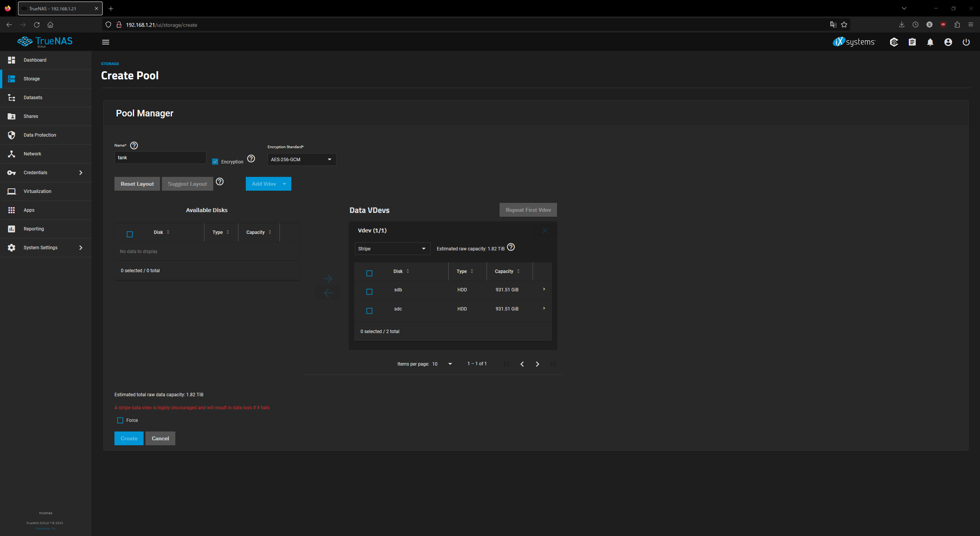Open the Encryption Standard dropdown

point(301,159)
